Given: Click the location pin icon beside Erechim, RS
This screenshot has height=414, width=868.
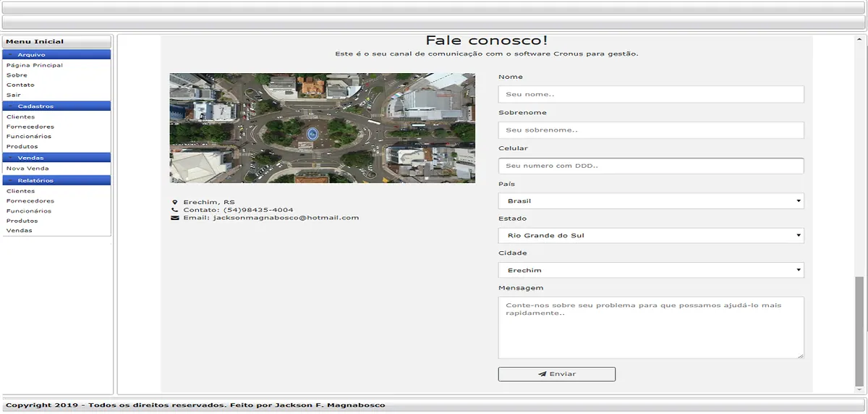Looking at the screenshot, I should click(x=174, y=202).
